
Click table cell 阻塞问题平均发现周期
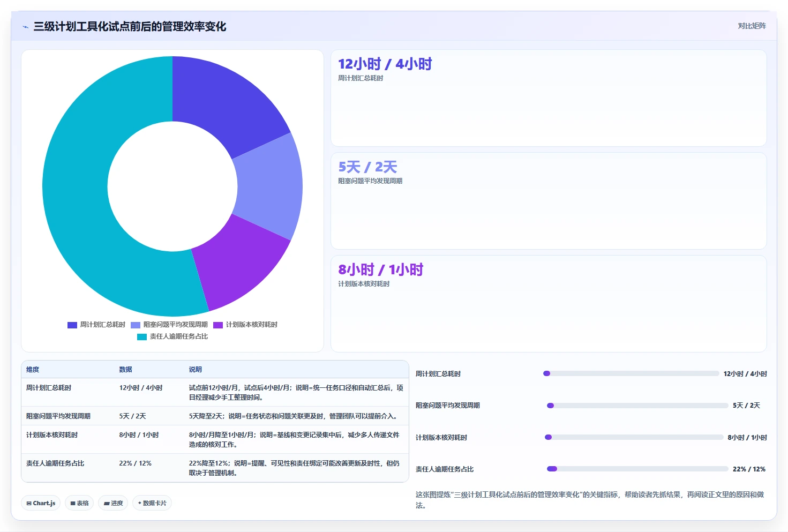click(58, 416)
